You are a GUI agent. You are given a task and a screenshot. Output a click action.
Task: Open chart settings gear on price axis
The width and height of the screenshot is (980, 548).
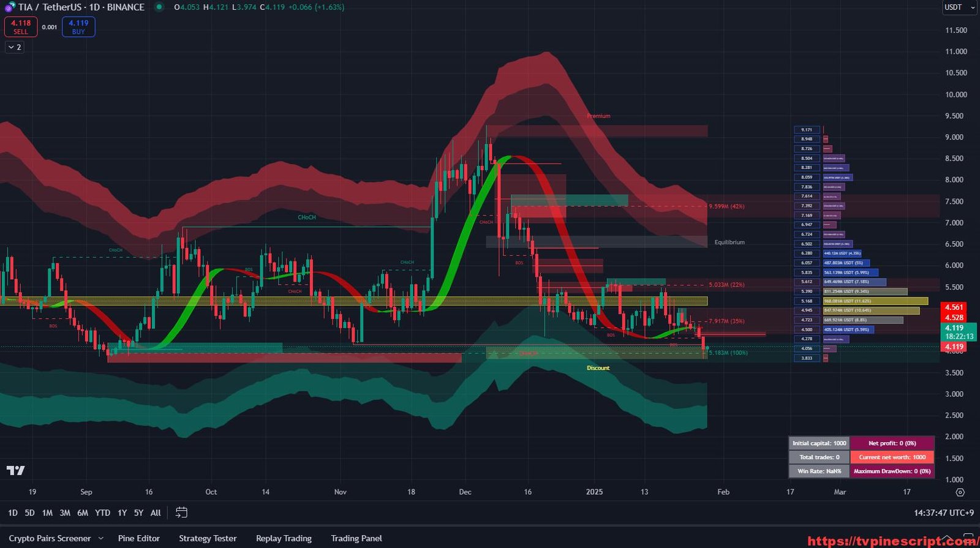click(x=960, y=492)
